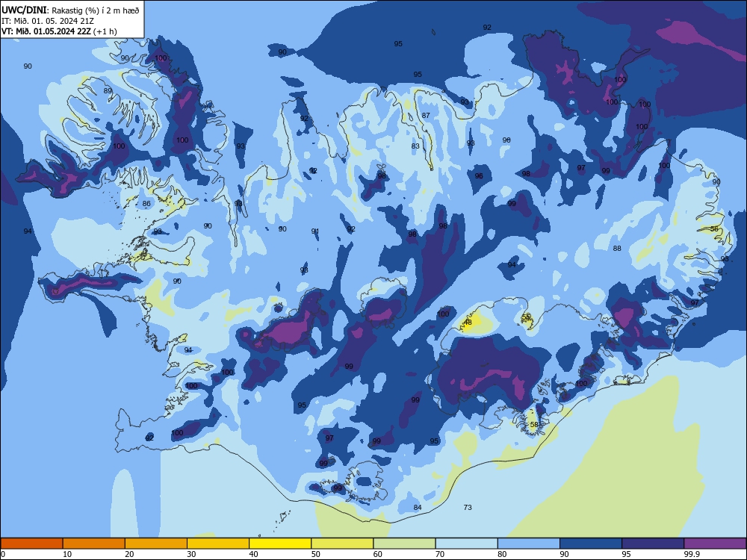Select the 10–20 orange legend swatch

[x=94, y=544]
